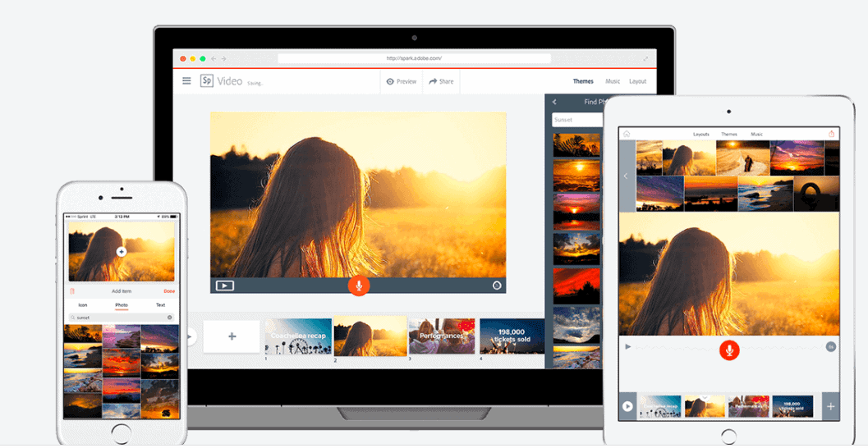868x448 pixels.
Task: Select the Coachella recap slide on the laptop
Action: click(x=298, y=336)
